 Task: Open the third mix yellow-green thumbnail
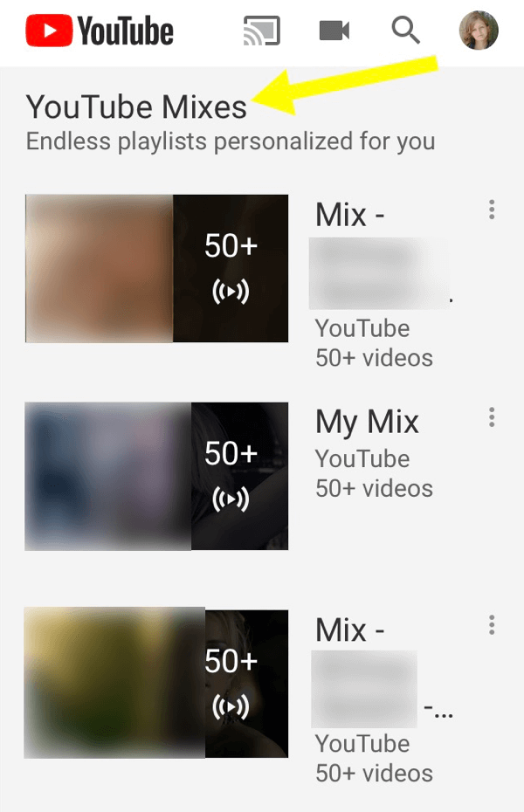click(x=115, y=684)
